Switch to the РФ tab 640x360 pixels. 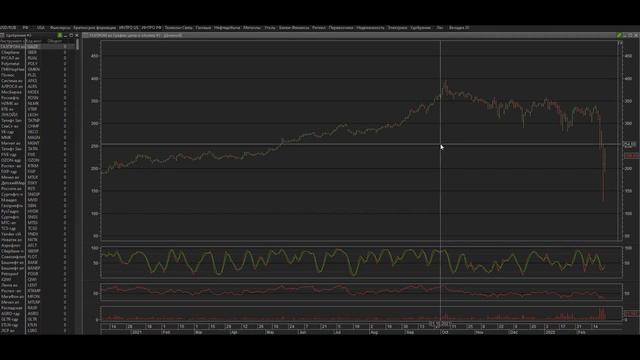[x=25, y=28]
